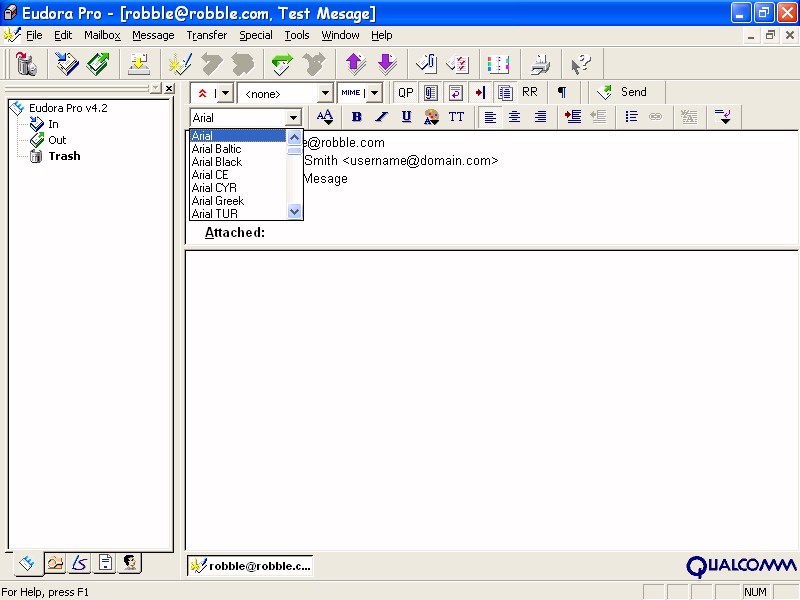Increase indent of the message text
The image size is (800, 600).
[x=573, y=117]
